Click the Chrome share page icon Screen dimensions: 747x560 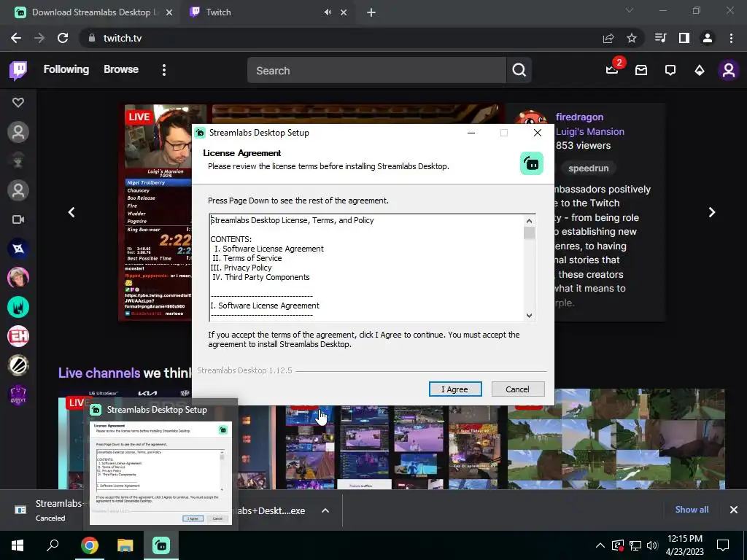608,38
